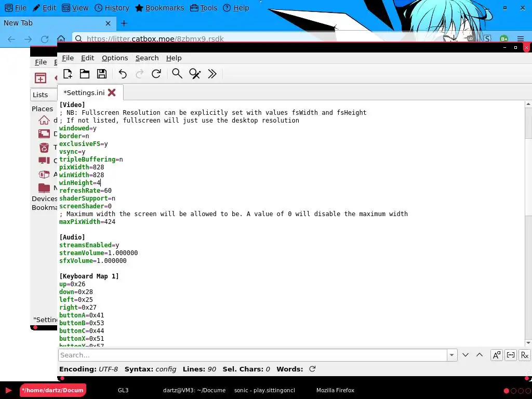
Task: Open home folder icon in Places sidebar
Action: (44, 120)
